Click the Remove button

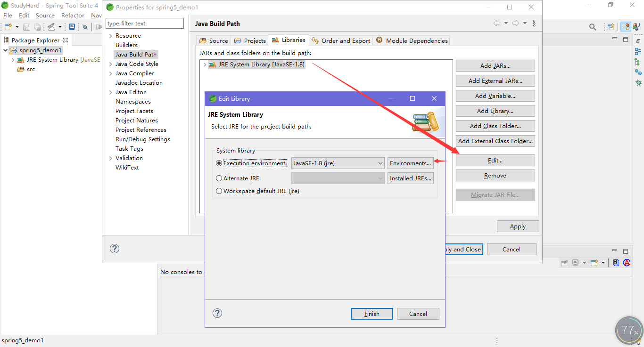coord(495,175)
